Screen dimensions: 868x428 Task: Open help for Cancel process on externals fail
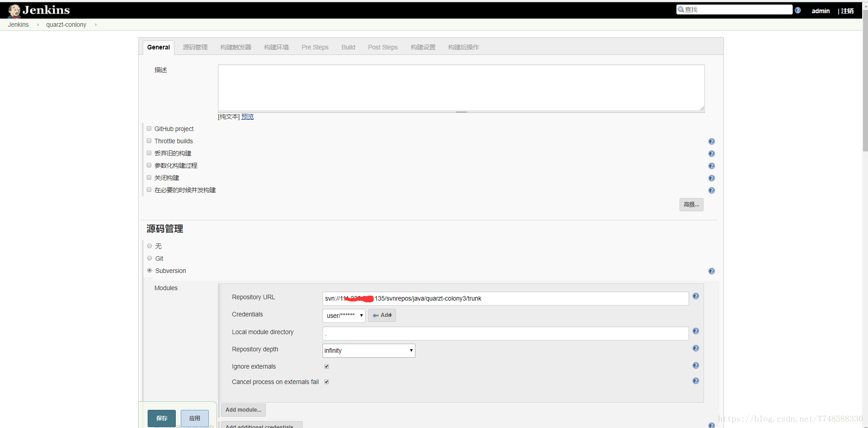click(696, 381)
